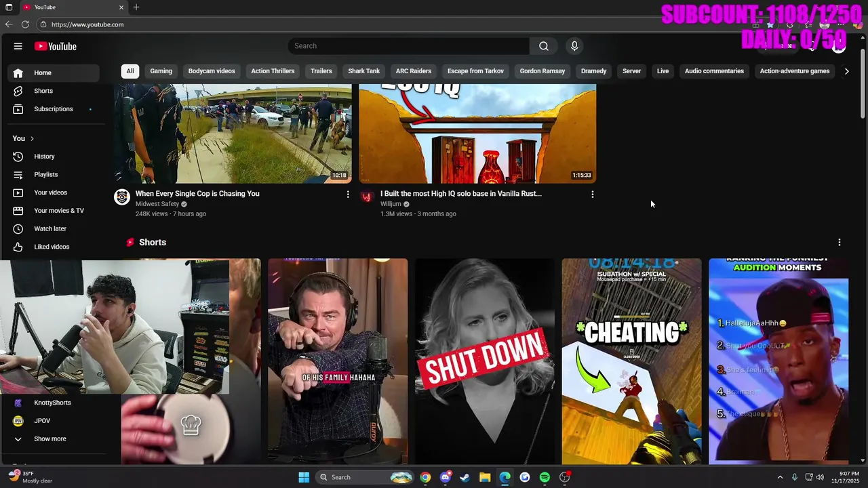
Task: Select the Gordon Ramsay chip
Action: [542, 71]
